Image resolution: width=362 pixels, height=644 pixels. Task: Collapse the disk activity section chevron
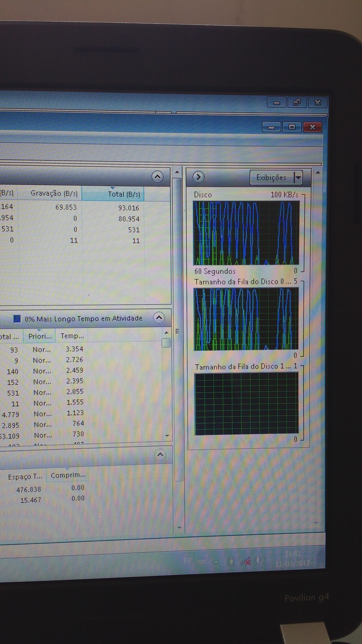[x=158, y=177]
